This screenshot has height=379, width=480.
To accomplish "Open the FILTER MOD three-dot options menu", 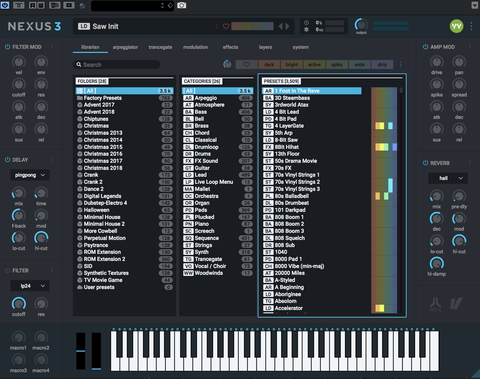I will pyautogui.click(x=52, y=47).
